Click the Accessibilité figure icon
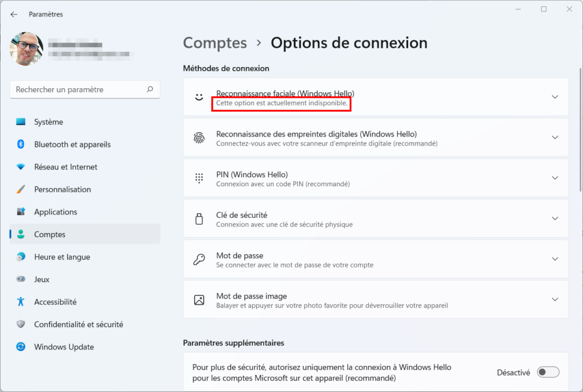Image resolution: width=583 pixels, height=392 pixels. [x=21, y=302]
